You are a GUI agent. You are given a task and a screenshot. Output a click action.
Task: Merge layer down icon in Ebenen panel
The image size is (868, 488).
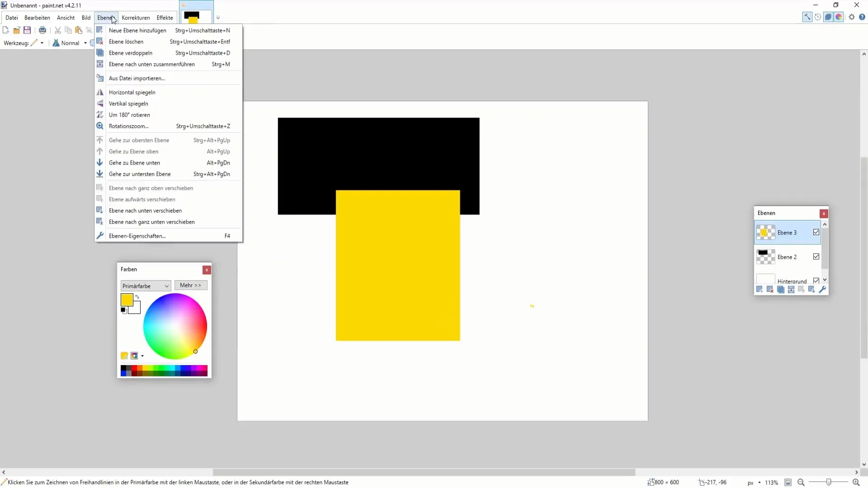pos(791,290)
